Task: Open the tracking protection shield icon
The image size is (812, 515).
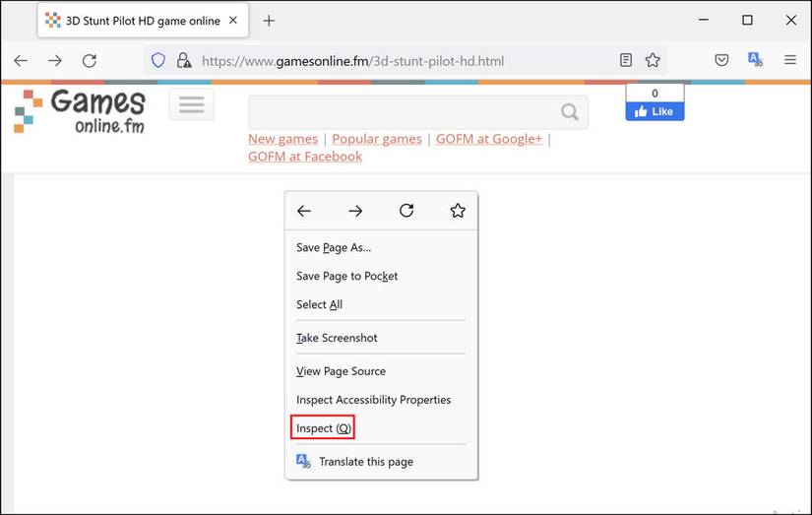Action: [157, 61]
